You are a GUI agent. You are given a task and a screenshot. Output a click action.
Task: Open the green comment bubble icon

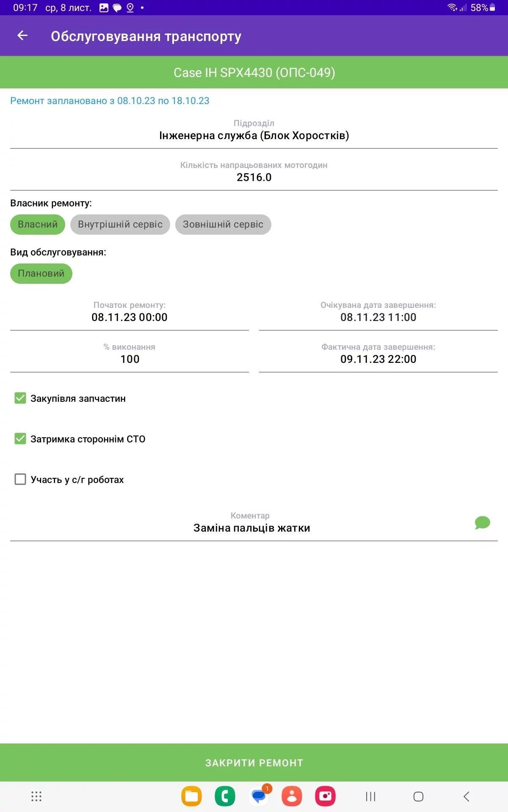pyautogui.click(x=482, y=523)
